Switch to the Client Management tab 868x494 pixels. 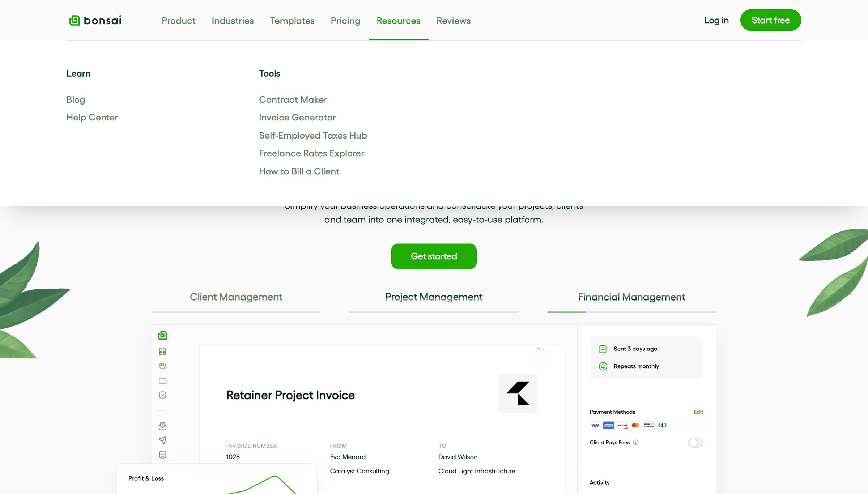pos(236,297)
